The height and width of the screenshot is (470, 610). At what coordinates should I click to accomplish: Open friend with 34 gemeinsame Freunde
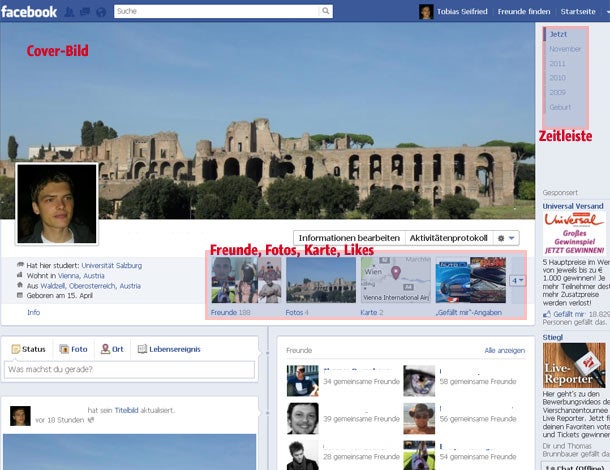tap(303, 381)
